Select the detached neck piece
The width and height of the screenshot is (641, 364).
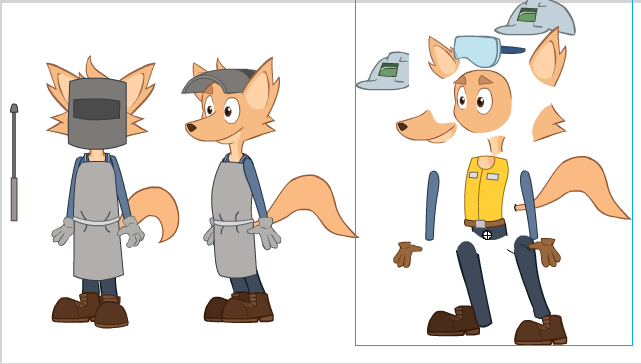point(496,146)
